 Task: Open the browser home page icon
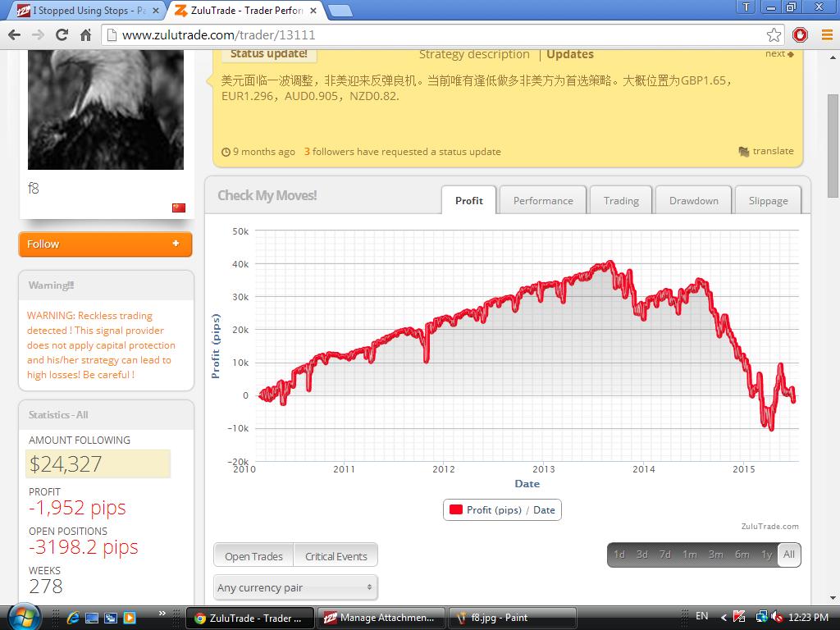[85, 34]
